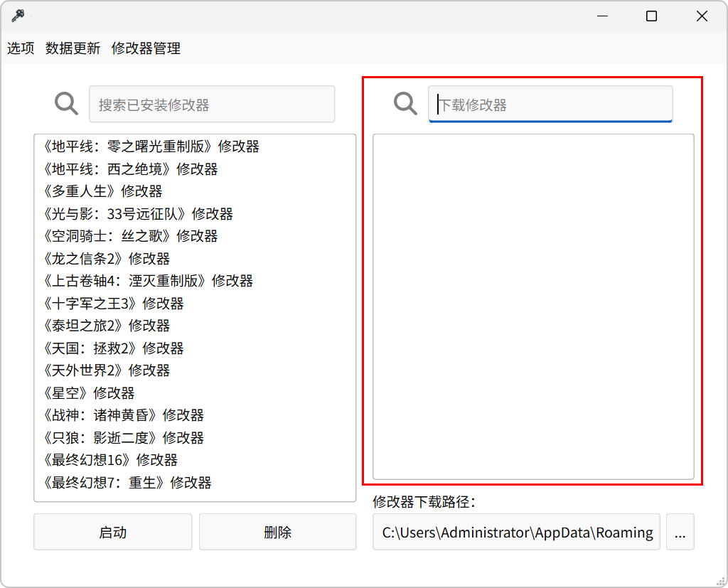Minimize the trainer manager window
Viewport: 728px width, 588px height.
pos(603,16)
